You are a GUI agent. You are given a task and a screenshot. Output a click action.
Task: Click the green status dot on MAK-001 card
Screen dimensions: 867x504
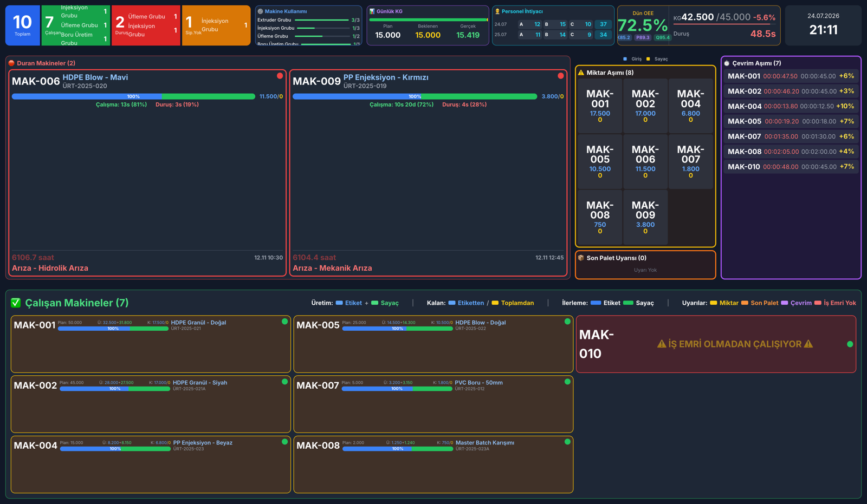pyautogui.click(x=284, y=322)
